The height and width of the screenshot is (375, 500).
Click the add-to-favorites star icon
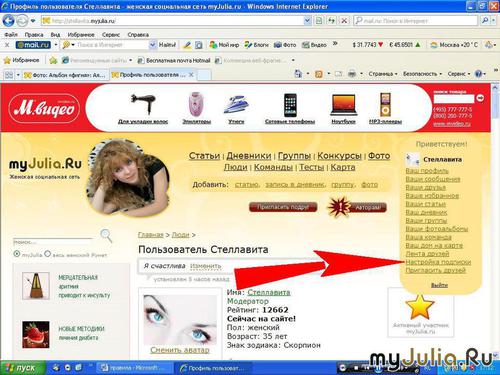click(53, 60)
